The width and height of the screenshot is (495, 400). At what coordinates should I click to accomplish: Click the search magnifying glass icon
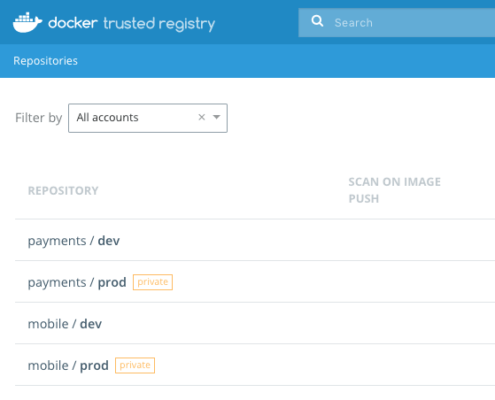click(x=317, y=21)
